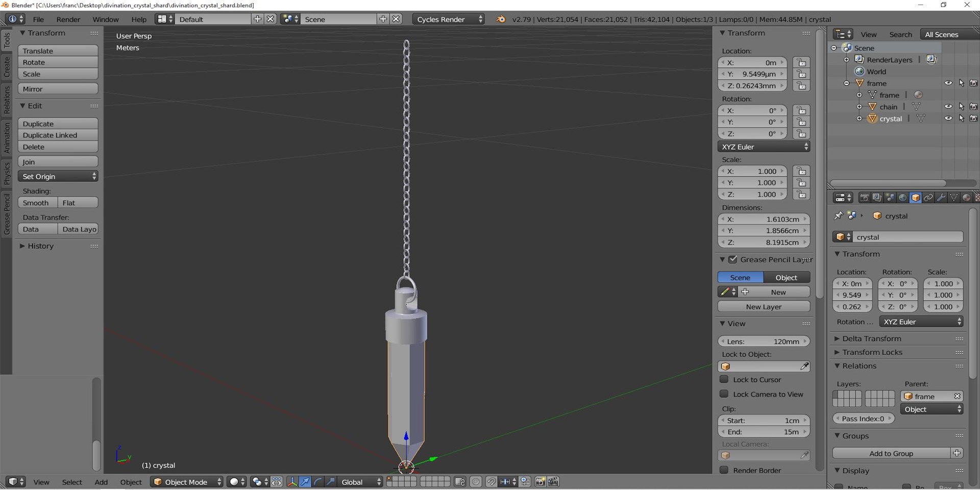980x490 pixels.
Task: Select the rotate manipulator arc icon
Action: [x=318, y=482]
